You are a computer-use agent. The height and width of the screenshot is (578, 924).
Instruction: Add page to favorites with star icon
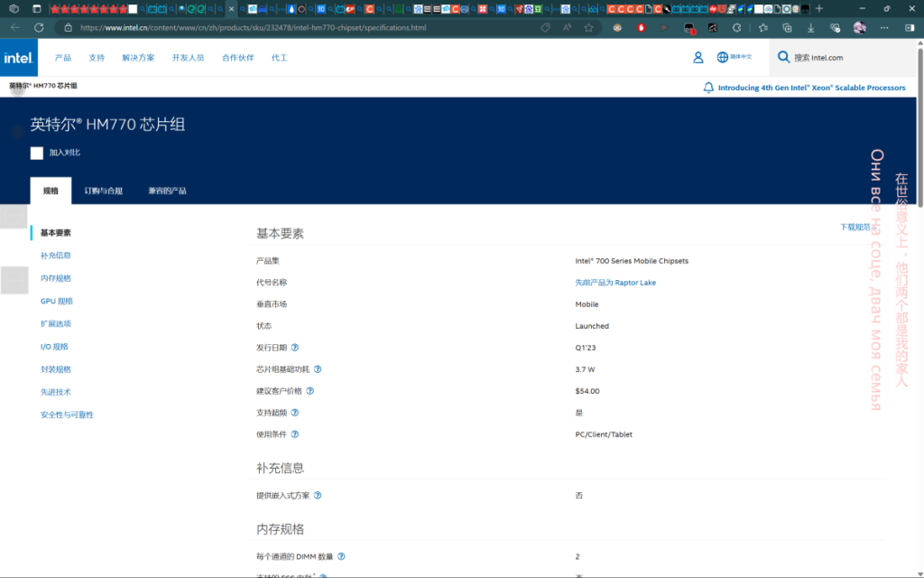click(x=588, y=28)
